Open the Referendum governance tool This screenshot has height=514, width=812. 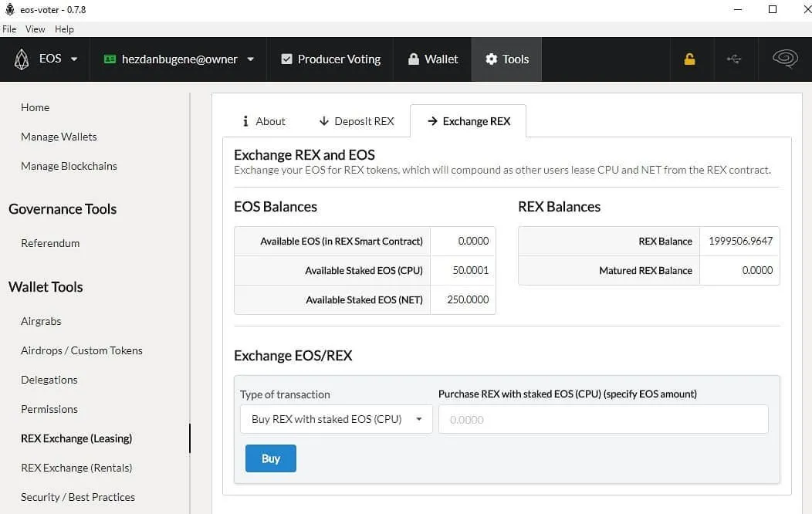[x=50, y=243]
